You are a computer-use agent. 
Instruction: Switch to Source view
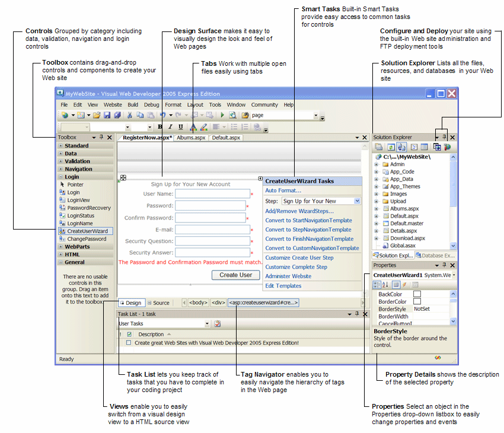[x=158, y=303]
